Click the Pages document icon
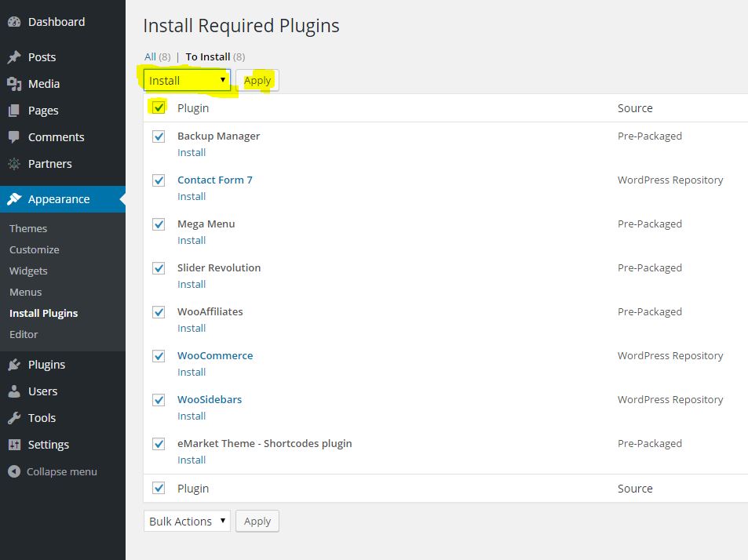Viewport: 748px width, 560px height. click(14, 111)
